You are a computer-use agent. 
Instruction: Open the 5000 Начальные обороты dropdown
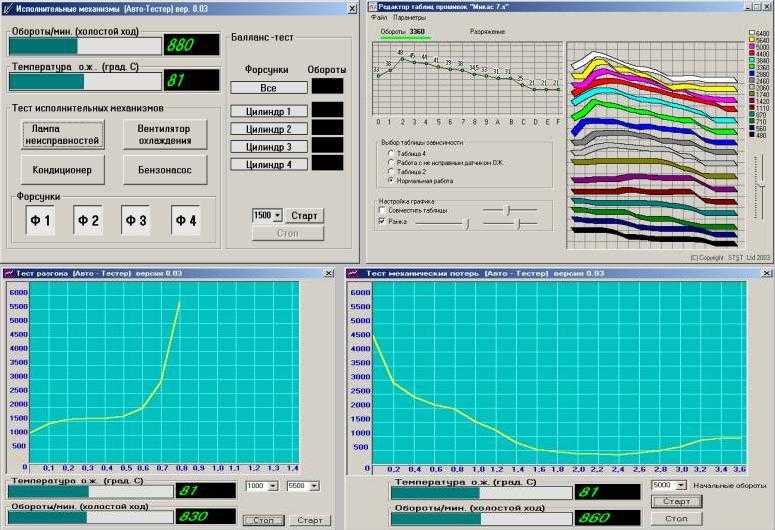click(x=682, y=486)
